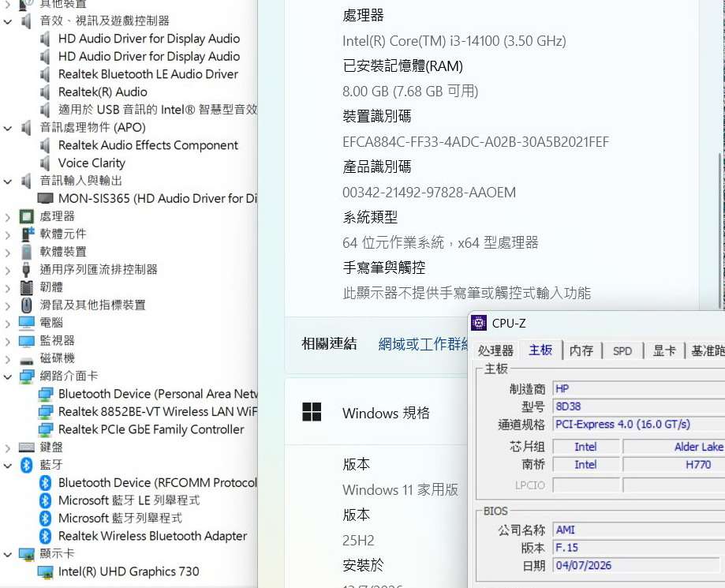
Task: Expand the 處理器 tree node
Action: 7,216
